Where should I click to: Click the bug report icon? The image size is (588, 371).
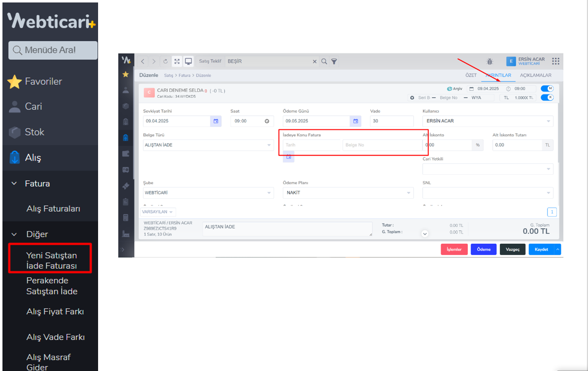click(489, 61)
